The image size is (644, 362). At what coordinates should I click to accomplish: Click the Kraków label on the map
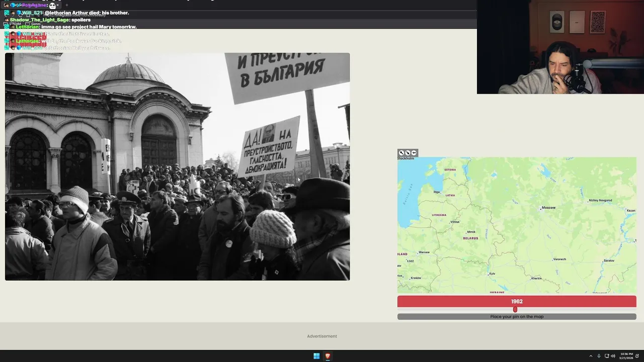416,278
